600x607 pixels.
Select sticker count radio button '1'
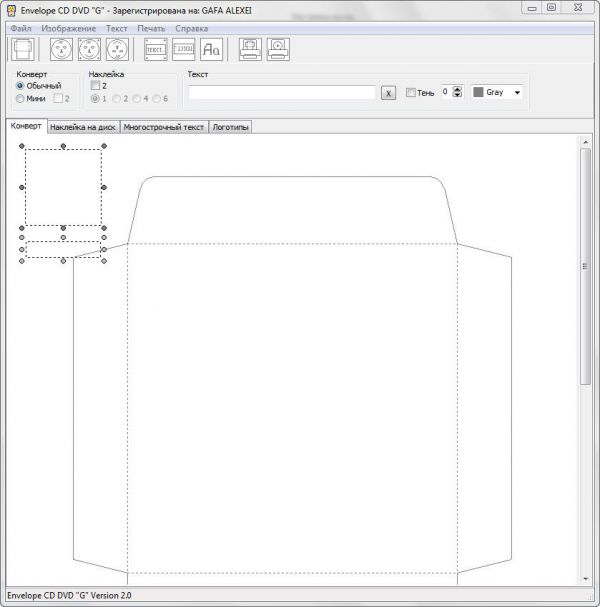click(95, 99)
